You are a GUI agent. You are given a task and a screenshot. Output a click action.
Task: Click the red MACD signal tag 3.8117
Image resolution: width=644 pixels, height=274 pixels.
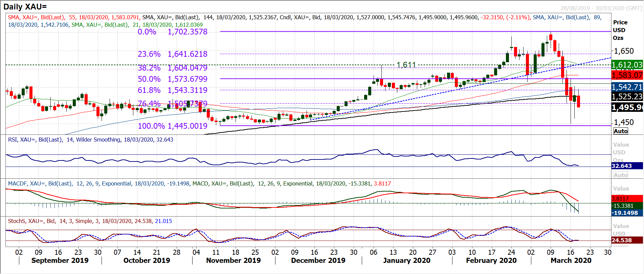(627, 199)
